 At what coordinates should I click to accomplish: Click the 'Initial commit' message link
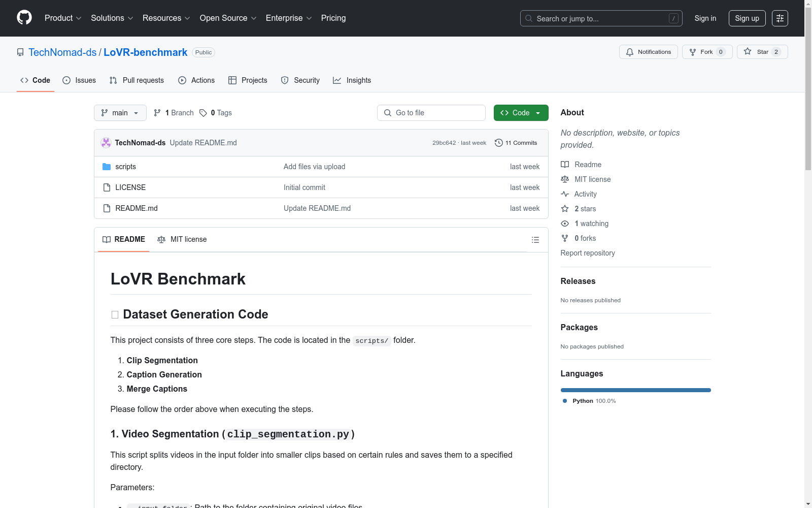tap(304, 187)
